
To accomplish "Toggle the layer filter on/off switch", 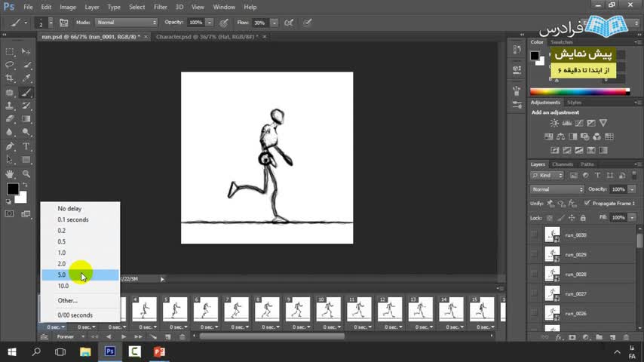I will 634,176.
